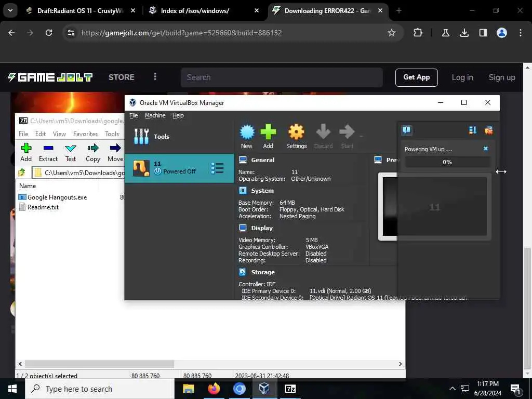
Task: Select the VM named 11 Powered Off
Action: (x=179, y=168)
